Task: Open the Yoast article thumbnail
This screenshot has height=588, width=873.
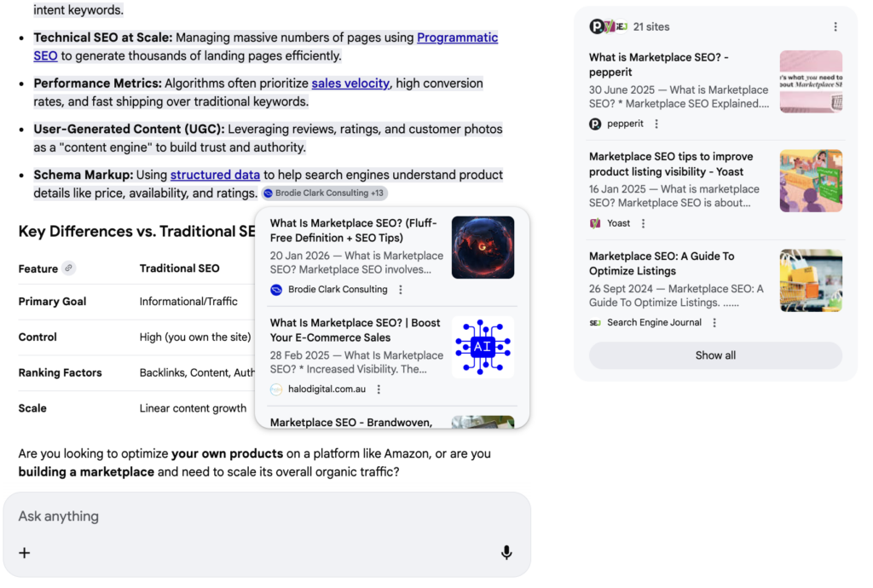Action: [x=811, y=181]
